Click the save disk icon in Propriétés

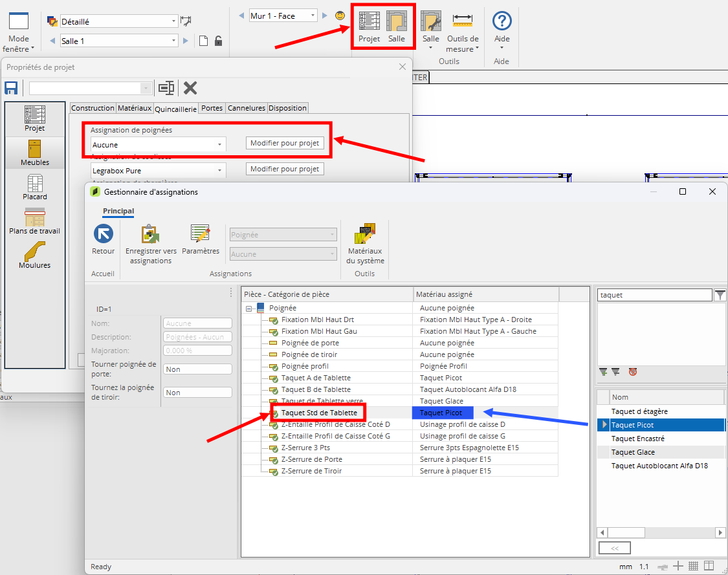pos(11,88)
